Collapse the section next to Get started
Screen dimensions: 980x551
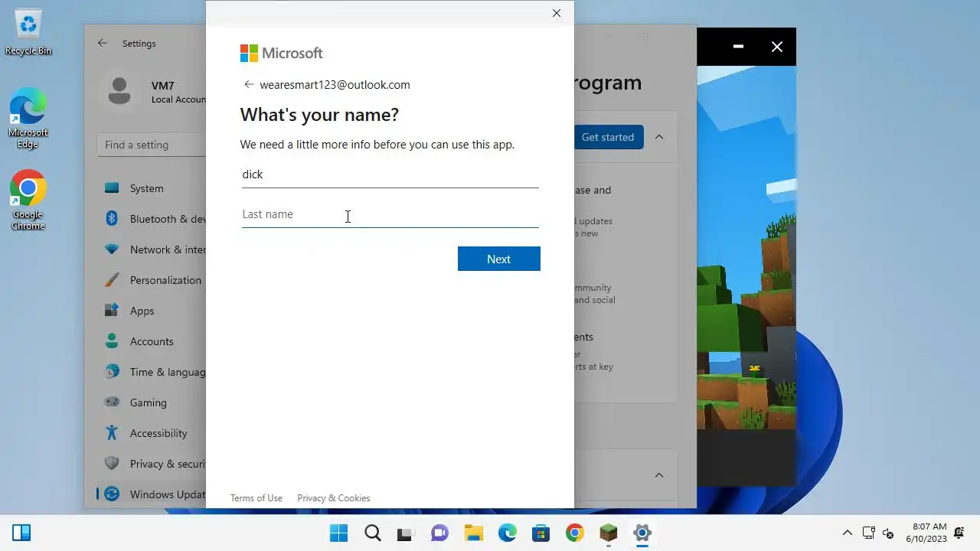659,137
